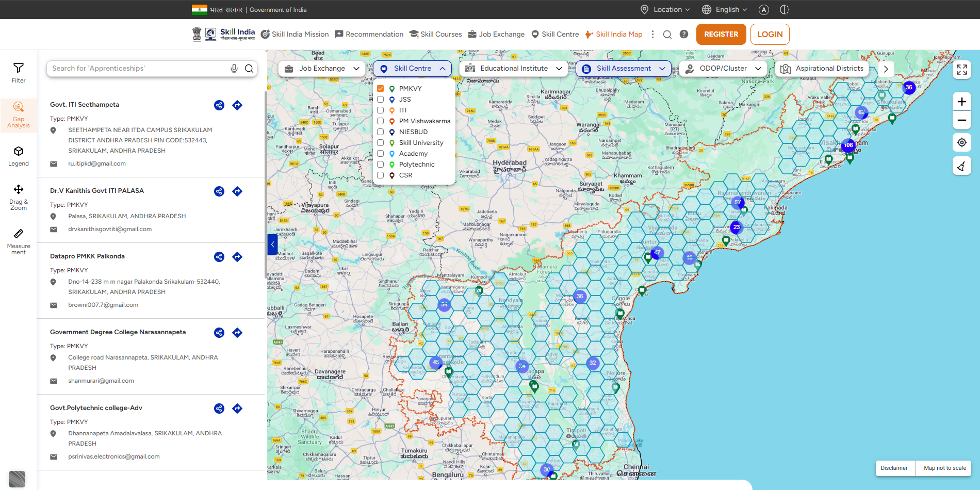980x490 pixels.
Task: Get directions to Datapro PMKK Palkonda
Action: tap(237, 257)
